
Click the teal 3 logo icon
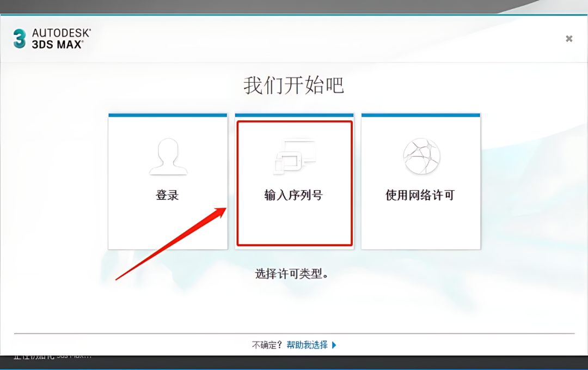point(20,39)
